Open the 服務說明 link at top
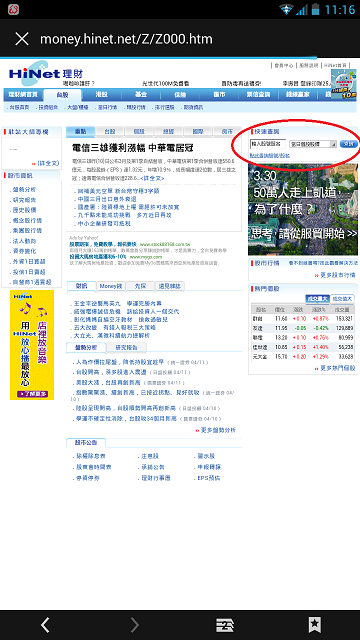360x640 pixels. click(309, 65)
